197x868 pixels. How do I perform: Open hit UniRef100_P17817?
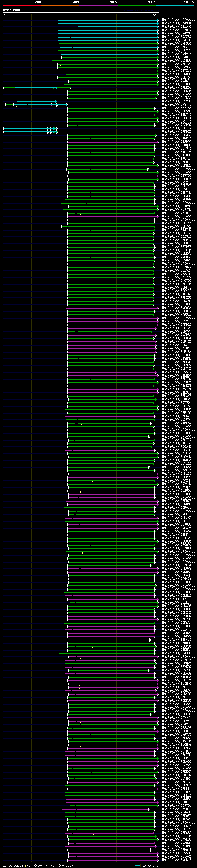tap(177, 30)
